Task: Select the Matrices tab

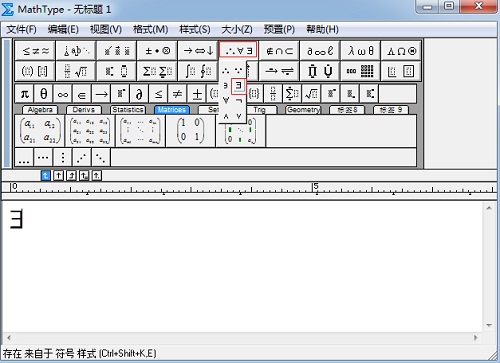Action: pyautogui.click(x=172, y=110)
